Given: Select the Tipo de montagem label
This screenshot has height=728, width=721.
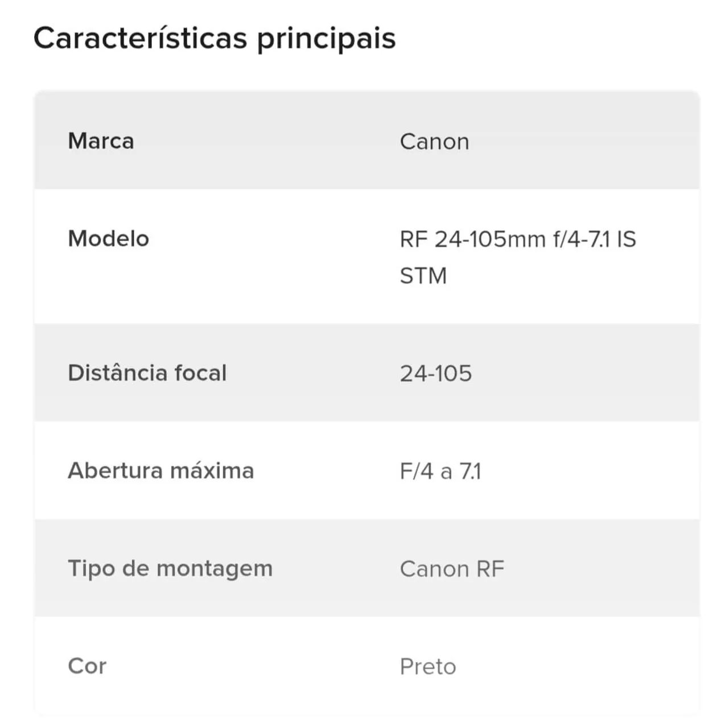Looking at the screenshot, I should click(170, 569).
